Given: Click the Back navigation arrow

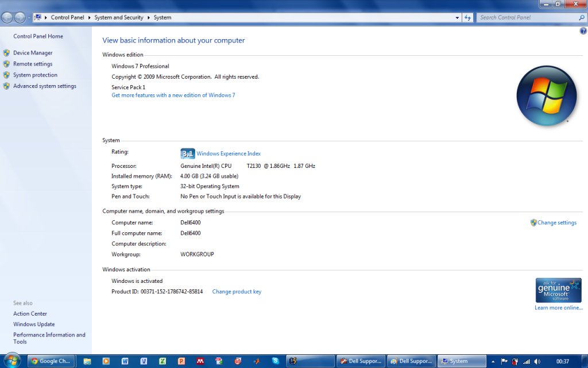Looking at the screenshot, I should pos(7,17).
